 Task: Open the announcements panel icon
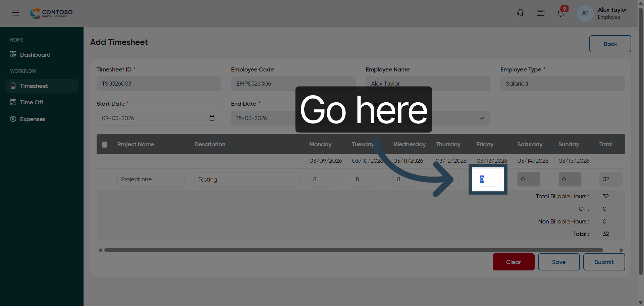coord(540,13)
